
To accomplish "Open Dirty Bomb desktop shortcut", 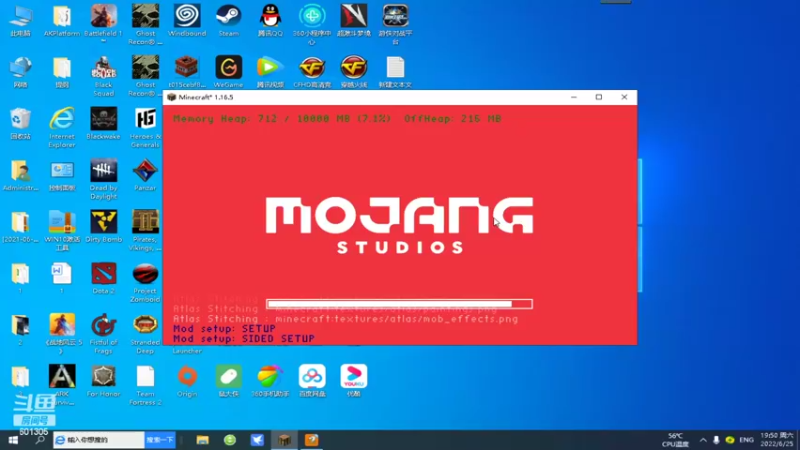I will (104, 227).
